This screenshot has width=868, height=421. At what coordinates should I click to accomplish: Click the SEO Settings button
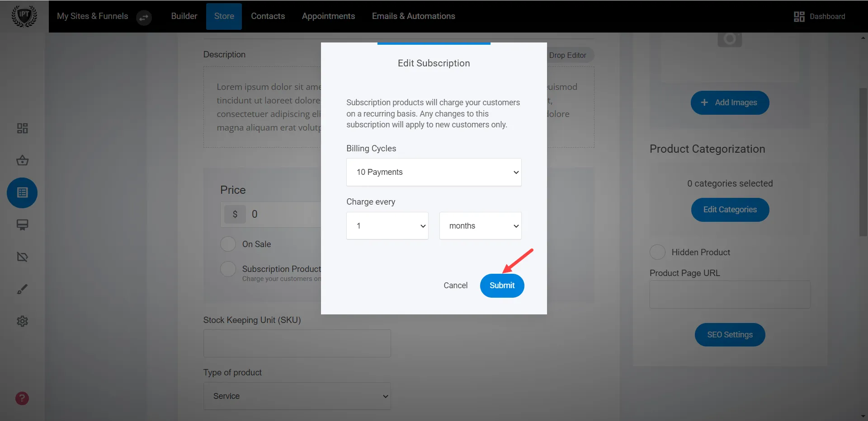click(729, 334)
